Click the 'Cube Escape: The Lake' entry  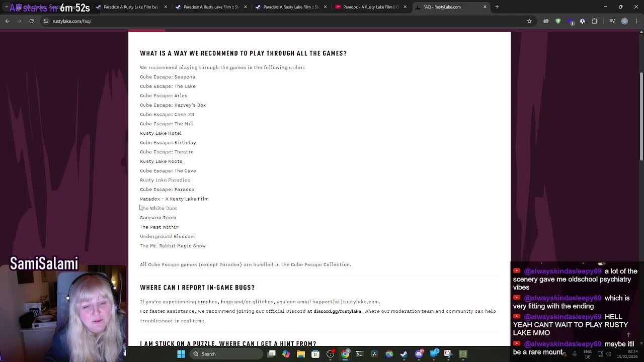pos(168,86)
